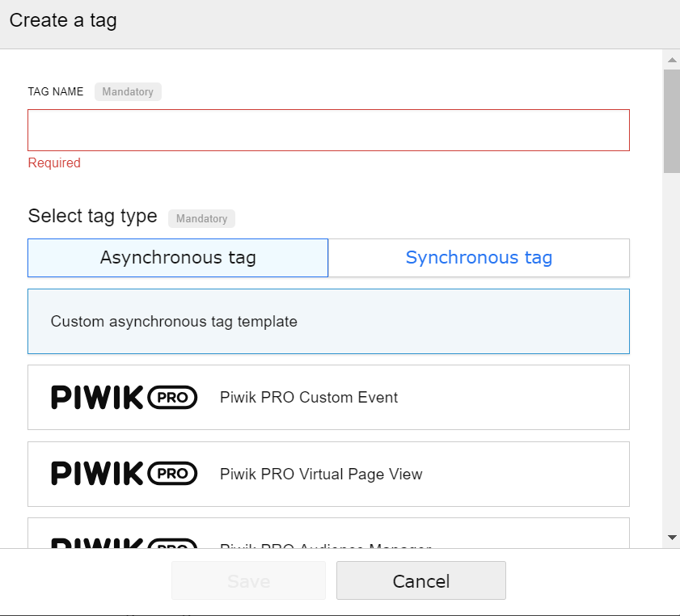The width and height of the screenshot is (680, 616).
Task: Pick the Piwik PRO Virtual Page View label
Action: tap(321, 474)
